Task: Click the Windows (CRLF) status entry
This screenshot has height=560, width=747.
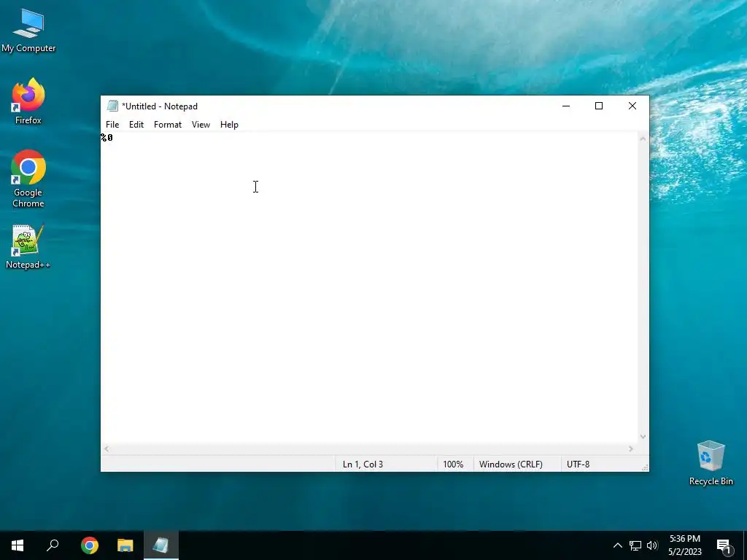Action: [511, 464]
